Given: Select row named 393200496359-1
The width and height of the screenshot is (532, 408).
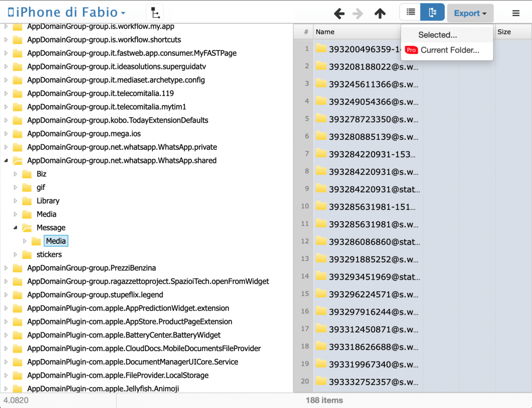Looking at the screenshot, I should coord(365,49).
